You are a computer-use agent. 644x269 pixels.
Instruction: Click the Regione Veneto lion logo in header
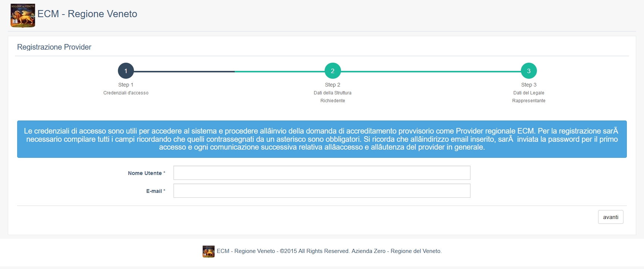point(23,16)
